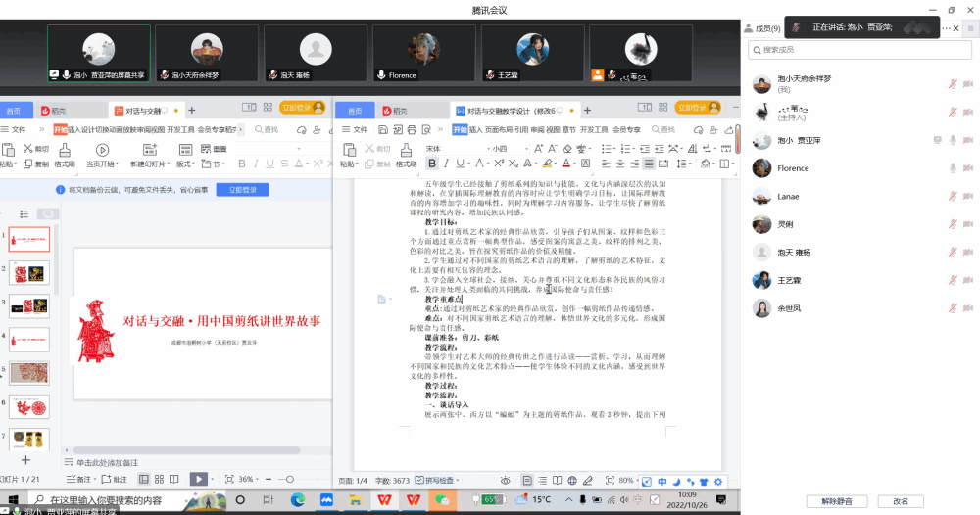This screenshot has height=515, width=980.
Task: Increase font size in Writer toolbar
Action: 538,149
